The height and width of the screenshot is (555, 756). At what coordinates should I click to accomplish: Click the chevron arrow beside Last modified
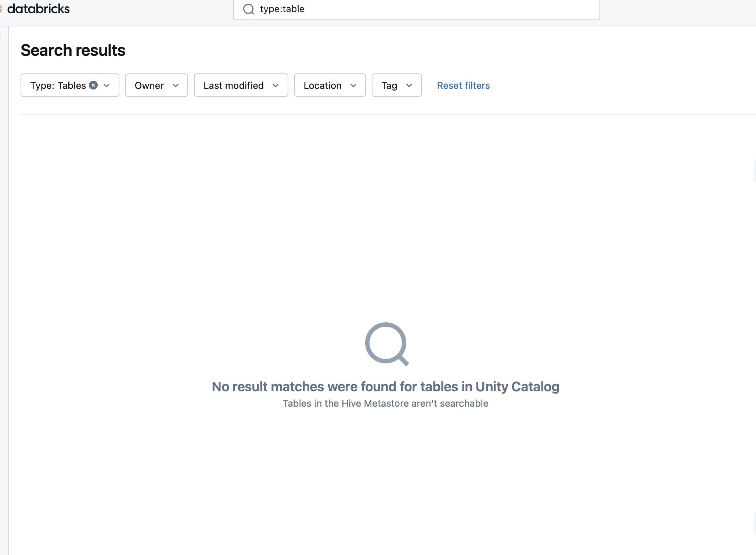tap(276, 86)
